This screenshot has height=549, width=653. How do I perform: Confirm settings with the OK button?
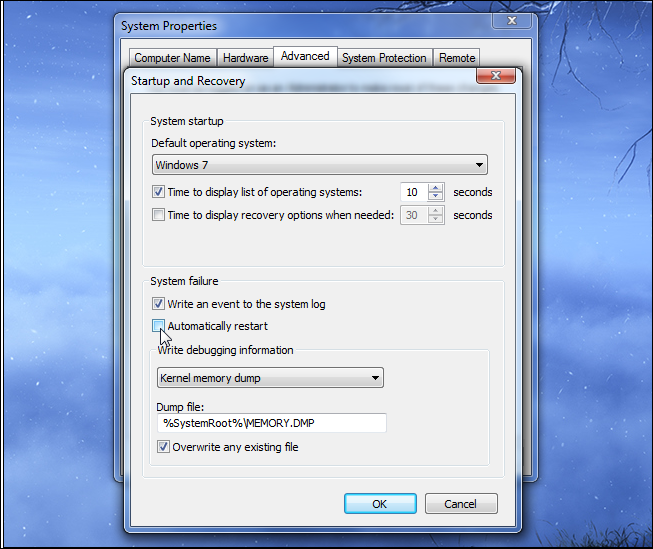380,504
